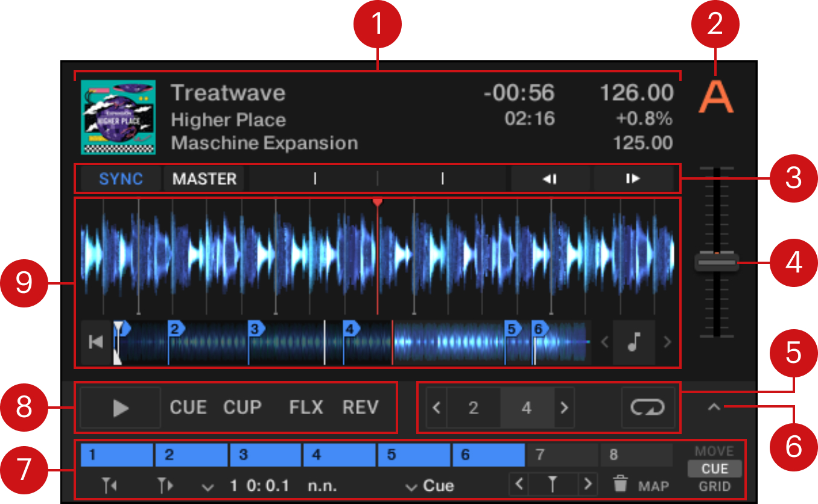
Task: Collapse the advanced panel with the chevron
Action: click(x=714, y=408)
